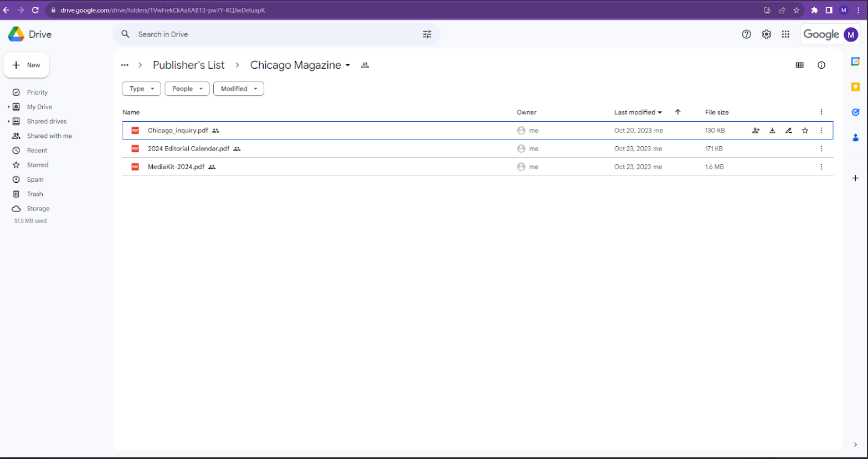Viewport: 868px width, 459px height.
Task: Open the Spam section
Action: coord(35,179)
